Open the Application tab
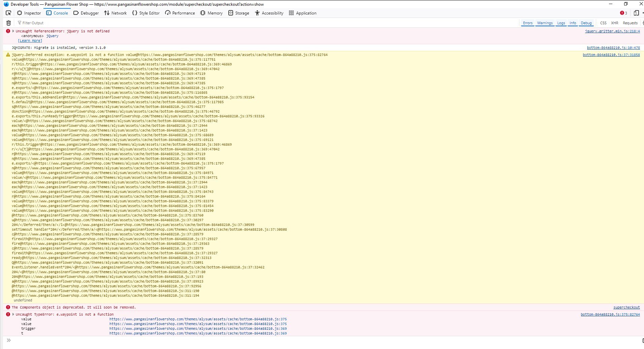 [303, 13]
